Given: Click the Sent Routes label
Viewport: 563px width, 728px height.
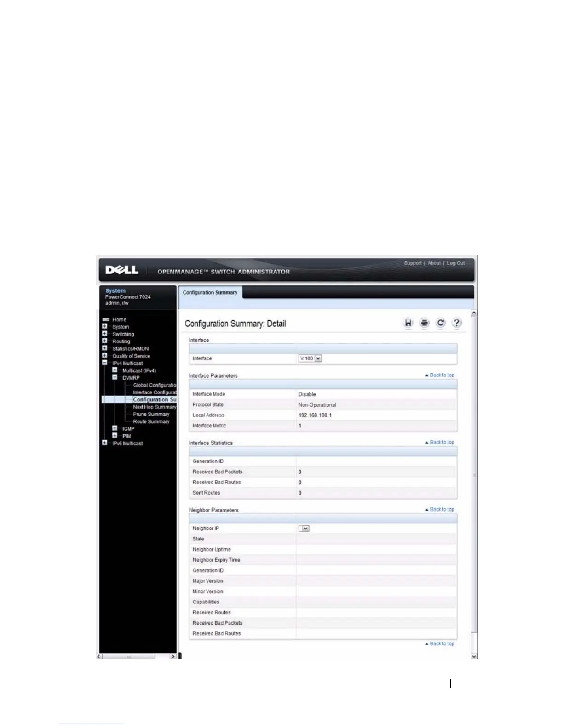Looking at the screenshot, I should [206, 493].
